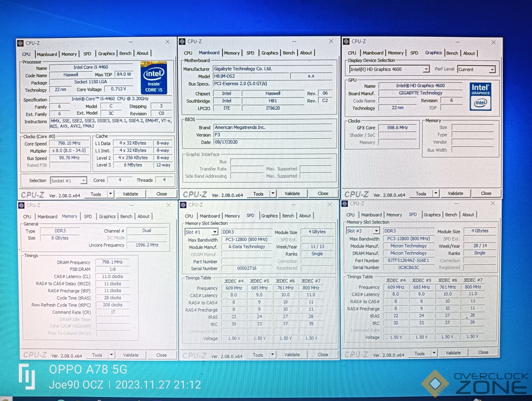Click the Intel Graphics logo badge
Image resolution: width=532 pixels, height=401 pixels.
click(x=480, y=97)
